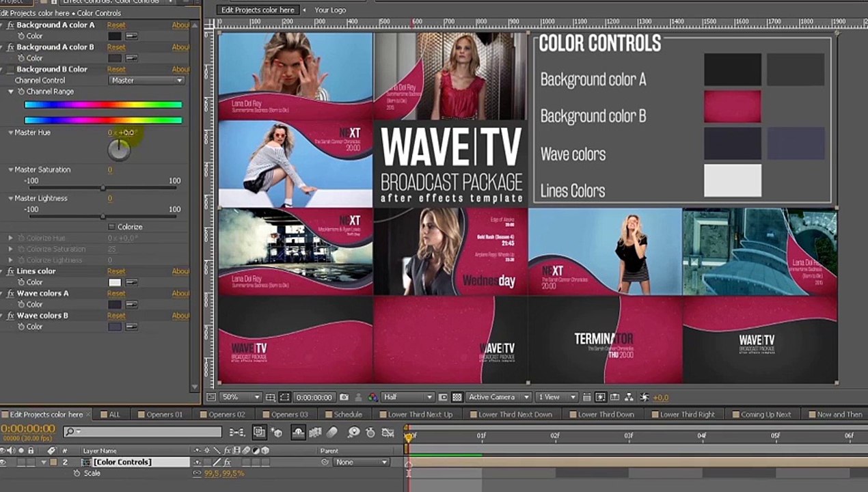Toggle brainstorm button in timeline
The height and width of the screenshot is (492, 868).
click(x=353, y=432)
